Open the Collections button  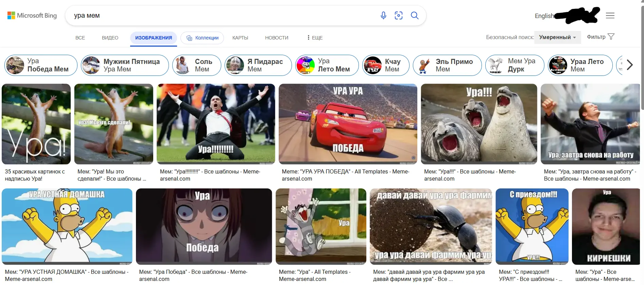[x=202, y=38]
